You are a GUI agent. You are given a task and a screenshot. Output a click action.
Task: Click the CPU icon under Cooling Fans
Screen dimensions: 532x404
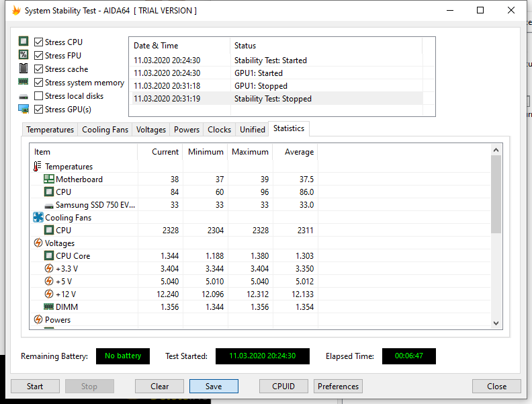click(49, 230)
